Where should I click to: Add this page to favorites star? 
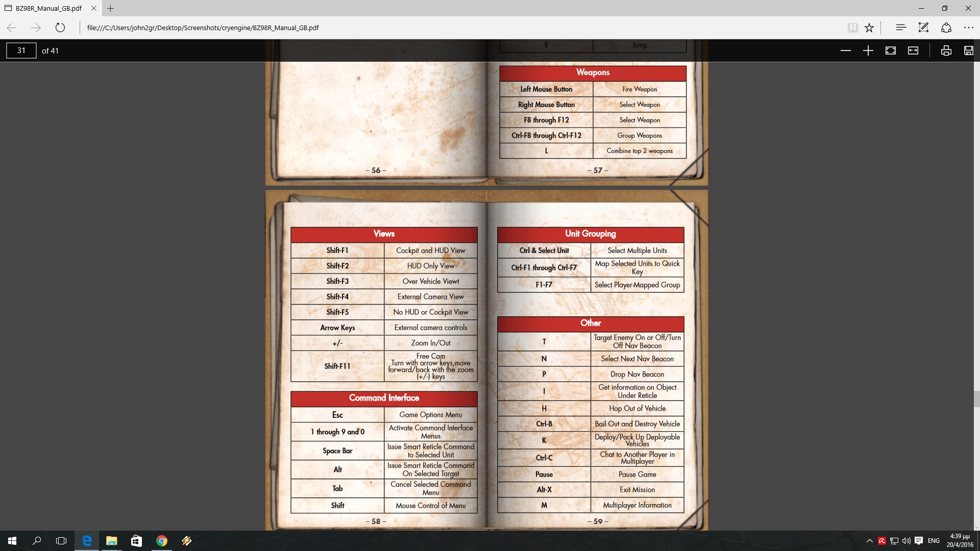[869, 28]
